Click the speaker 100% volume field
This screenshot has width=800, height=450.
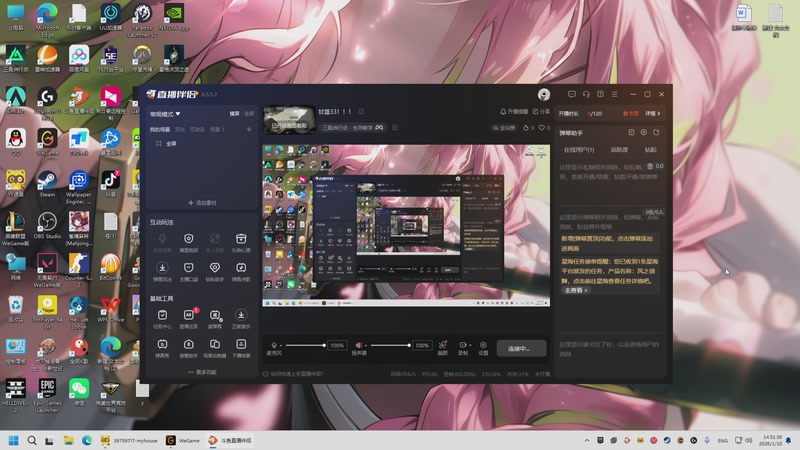point(422,345)
